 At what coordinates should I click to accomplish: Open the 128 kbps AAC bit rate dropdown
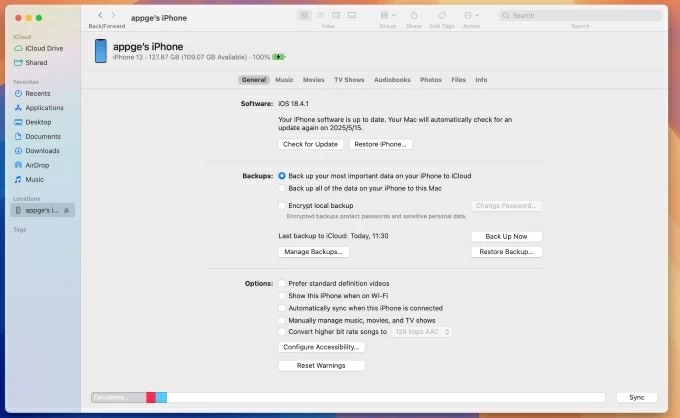(422, 332)
